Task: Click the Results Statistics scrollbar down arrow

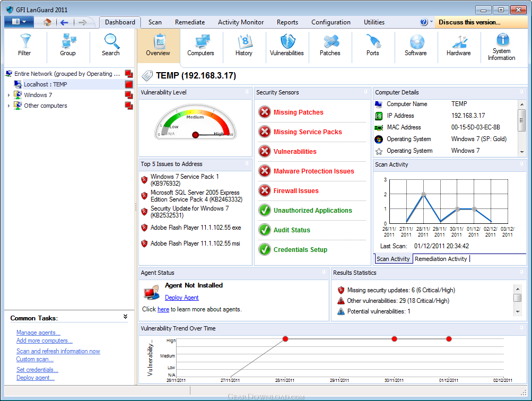Action: click(x=517, y=311)
